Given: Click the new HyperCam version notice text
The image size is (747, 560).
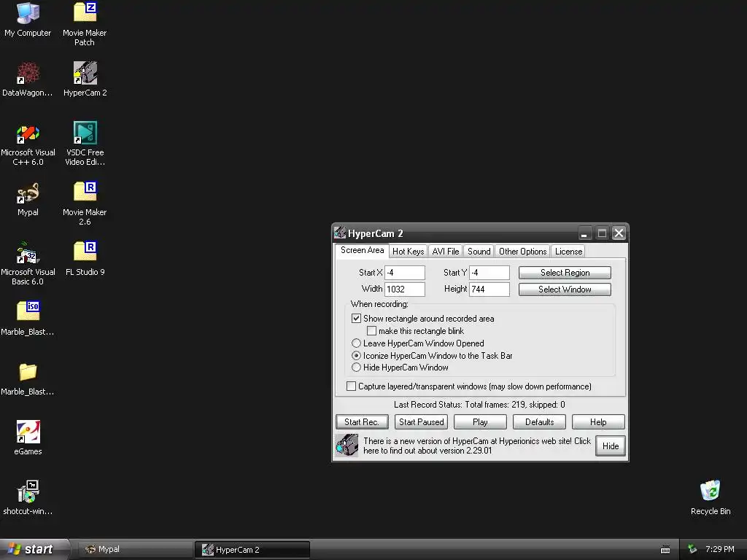Looking at the screenshot, I should coord(477,446).
